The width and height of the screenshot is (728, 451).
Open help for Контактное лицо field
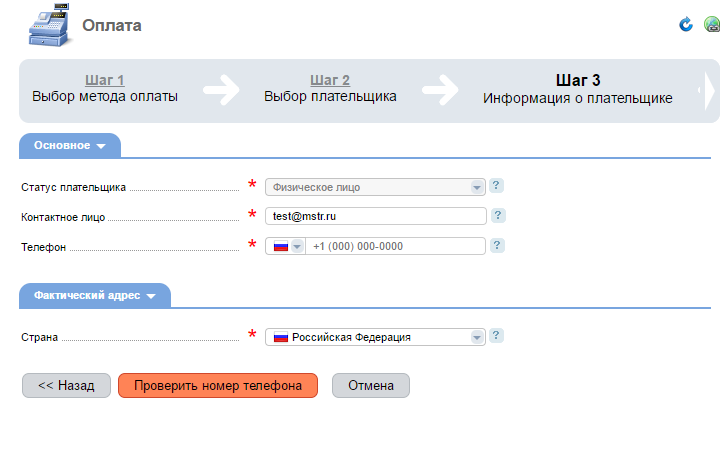pyautogui.click(x=498, y=216)
